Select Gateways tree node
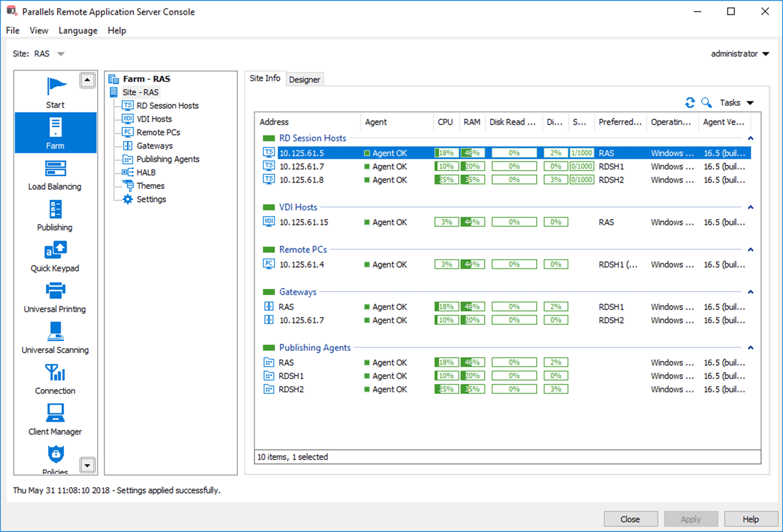783x532 pixels. (x=154, y=145)
